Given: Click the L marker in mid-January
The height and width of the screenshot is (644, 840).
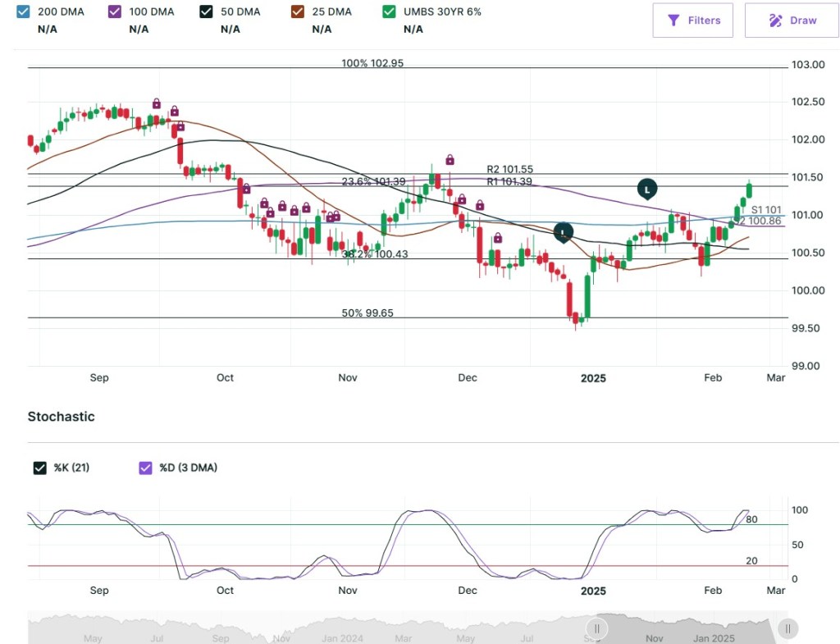Looking at the screenshot, I should click(x=647, y=189).
